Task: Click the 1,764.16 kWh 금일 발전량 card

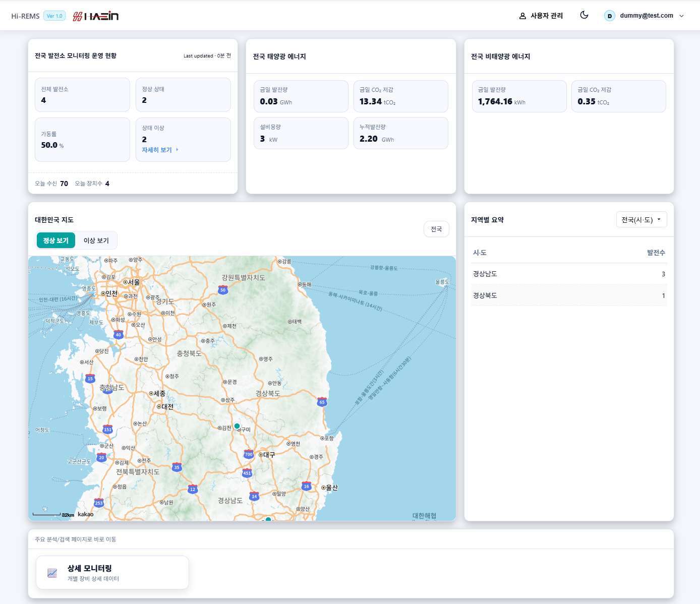Action: tap(519, 96)
